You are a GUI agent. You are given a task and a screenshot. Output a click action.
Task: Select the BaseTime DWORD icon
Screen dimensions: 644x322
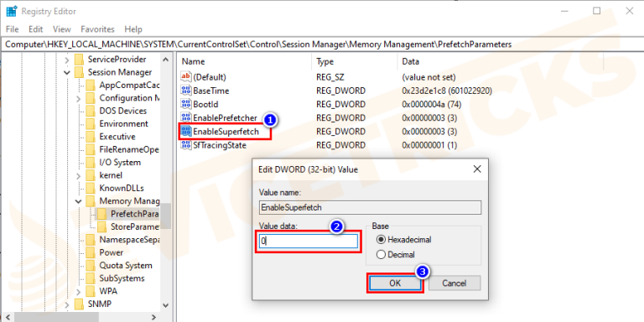click(186, 91)
